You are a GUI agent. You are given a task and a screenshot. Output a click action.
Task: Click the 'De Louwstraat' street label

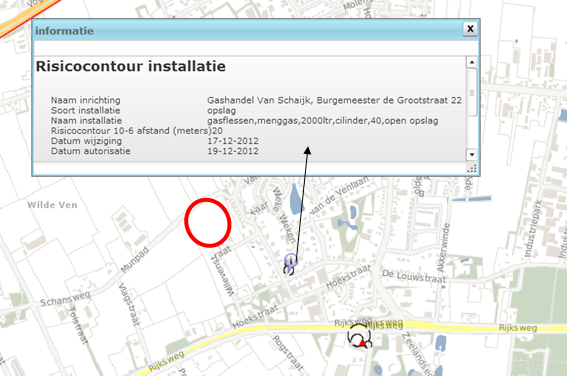tap(414, 276)
